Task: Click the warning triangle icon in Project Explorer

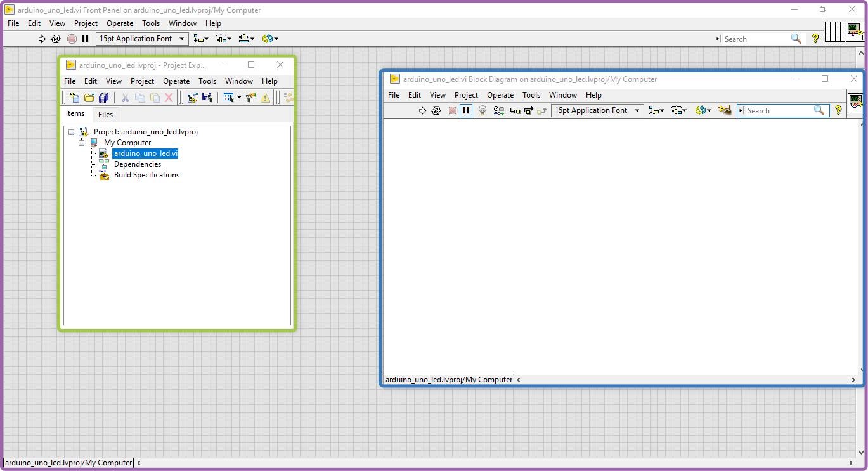Action: (265, 98)
